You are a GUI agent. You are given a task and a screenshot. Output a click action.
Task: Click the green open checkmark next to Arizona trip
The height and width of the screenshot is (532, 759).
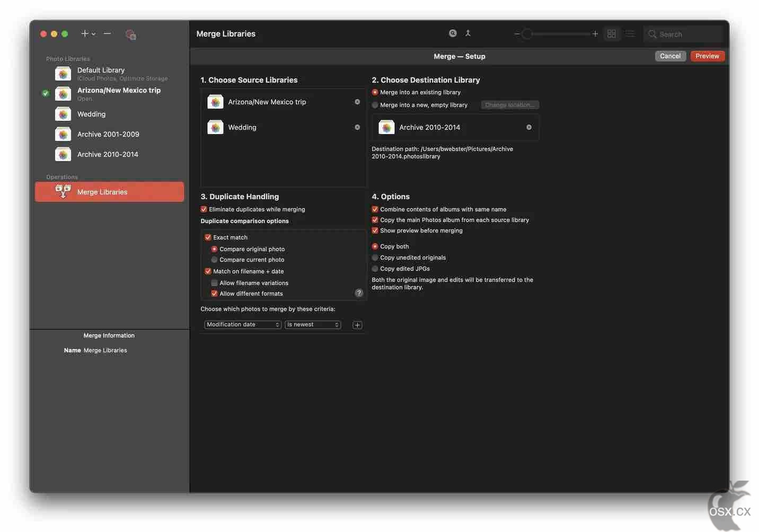tap(46, 93)
